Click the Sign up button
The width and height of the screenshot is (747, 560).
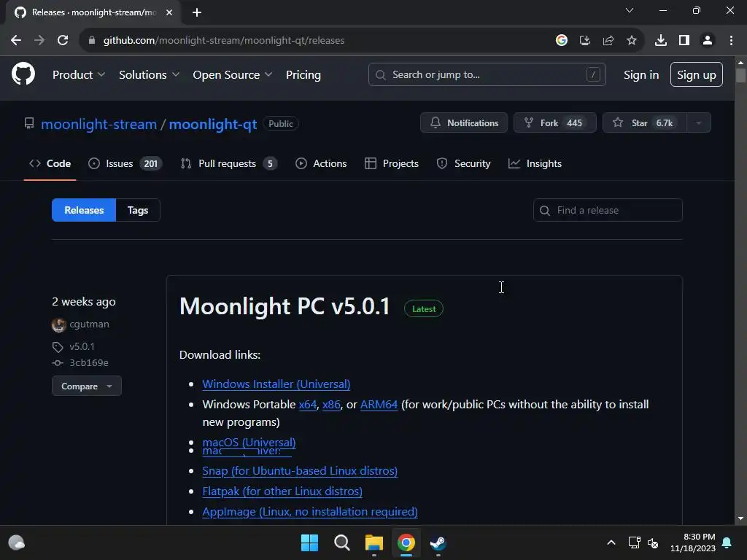(x=697, y=75)
